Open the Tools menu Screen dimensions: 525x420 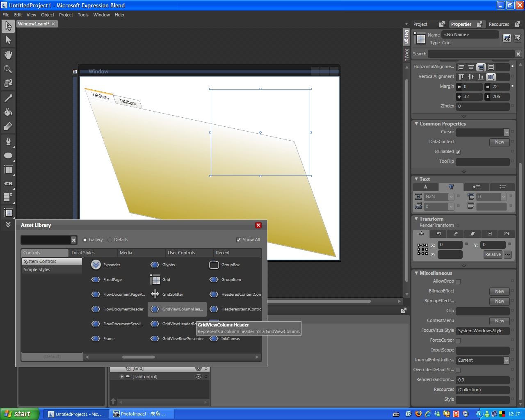click(x=83, y=15)
